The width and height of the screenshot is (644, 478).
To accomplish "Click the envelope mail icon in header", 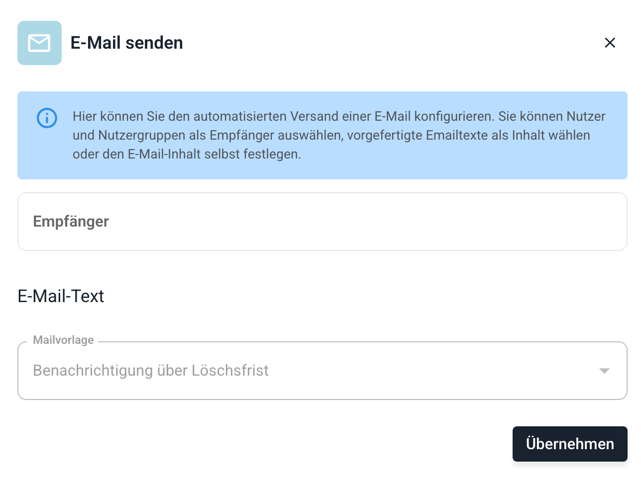I will tap(39, 43).
